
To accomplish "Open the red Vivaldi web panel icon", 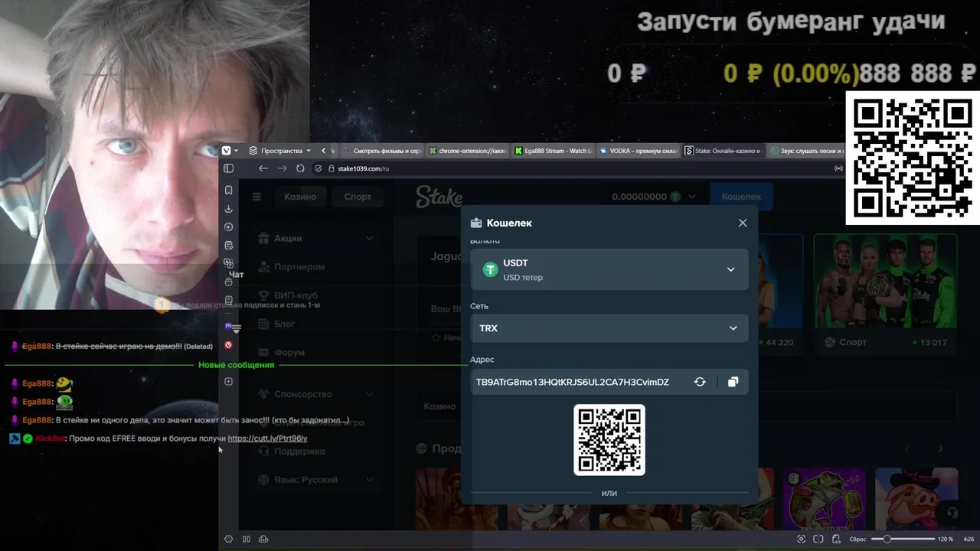I will point(228,345).
